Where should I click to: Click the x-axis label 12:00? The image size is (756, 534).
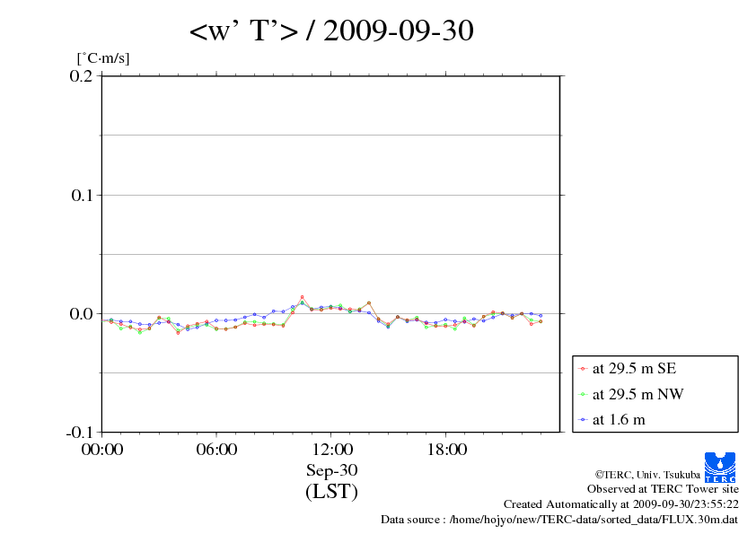pyautogui.click(x=332, y=450)
